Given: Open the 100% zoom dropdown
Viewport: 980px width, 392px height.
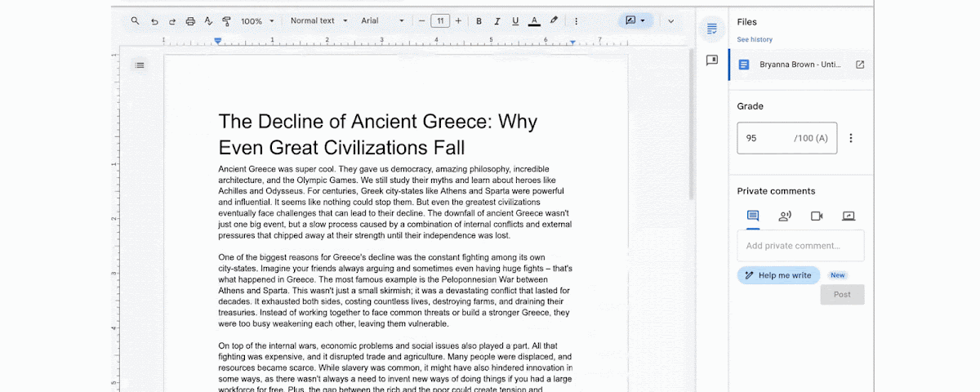Looking at the screenshot, I should [x=257, y=21].
